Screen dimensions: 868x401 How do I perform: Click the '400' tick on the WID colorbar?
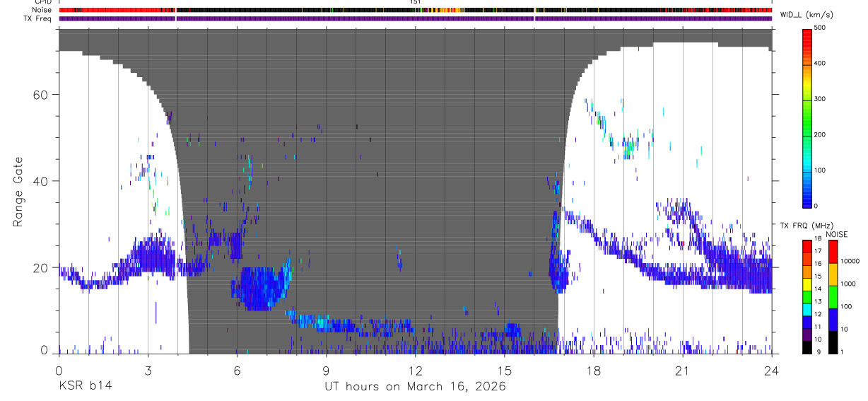(821, 63)
